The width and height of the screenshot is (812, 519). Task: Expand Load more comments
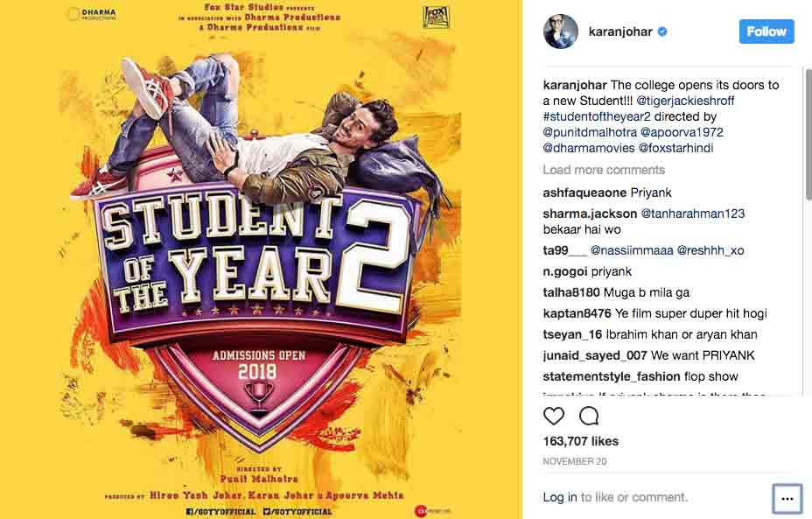[x=604, y=170]
